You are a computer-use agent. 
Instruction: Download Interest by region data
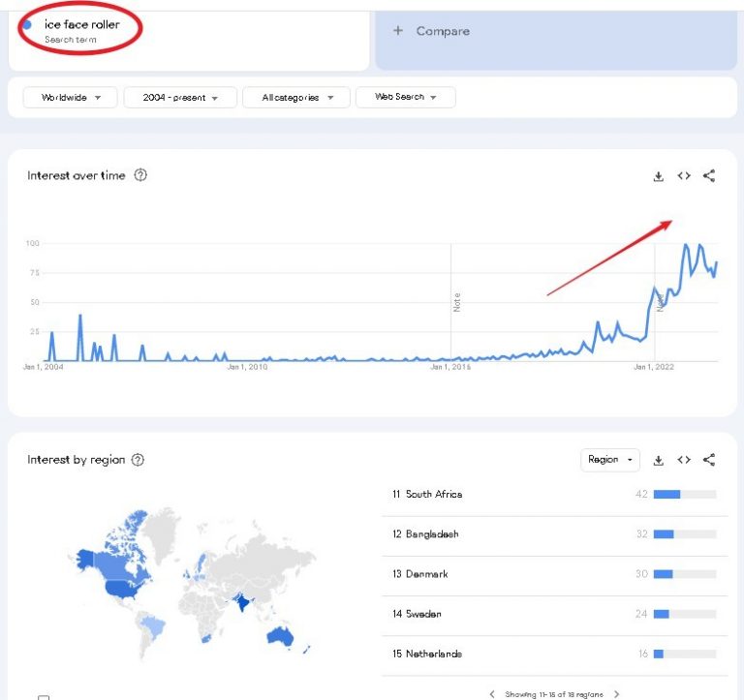click(x=658, y=460)
